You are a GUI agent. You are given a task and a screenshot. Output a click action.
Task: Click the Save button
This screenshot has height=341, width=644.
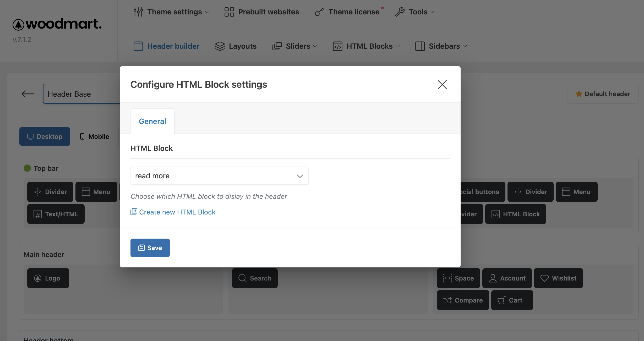(x=150, y=248)
